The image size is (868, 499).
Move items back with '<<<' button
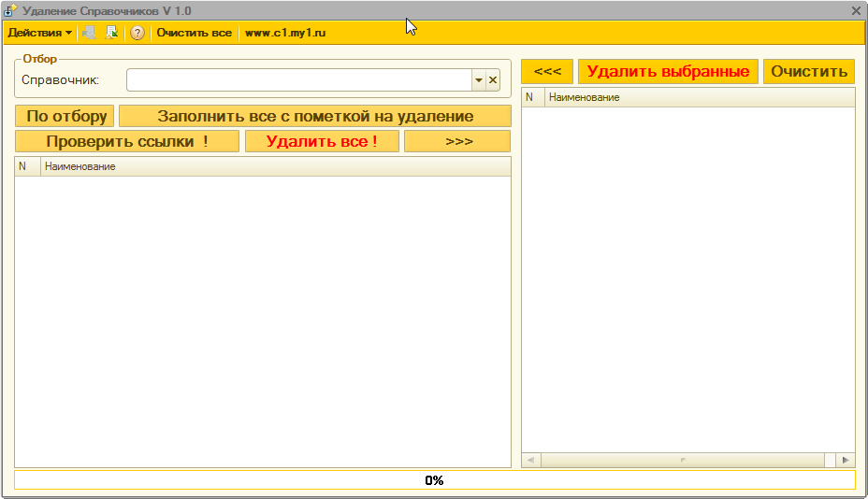coord(547,71)
